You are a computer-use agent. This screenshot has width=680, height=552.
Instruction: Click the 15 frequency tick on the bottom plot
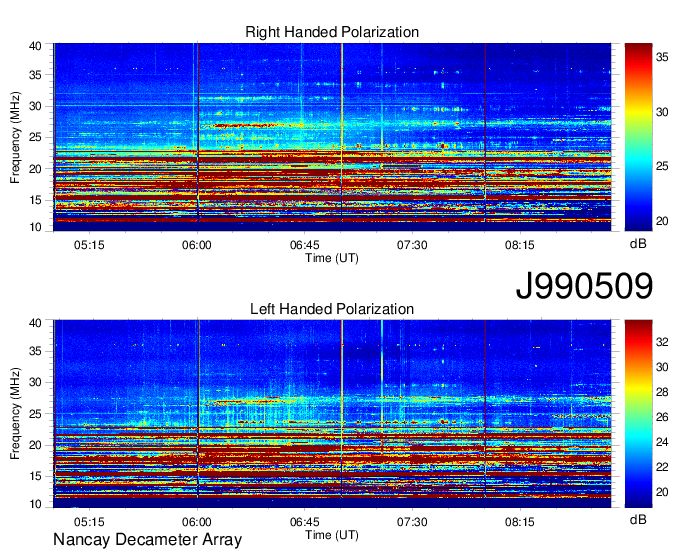(x=35, y=477)
